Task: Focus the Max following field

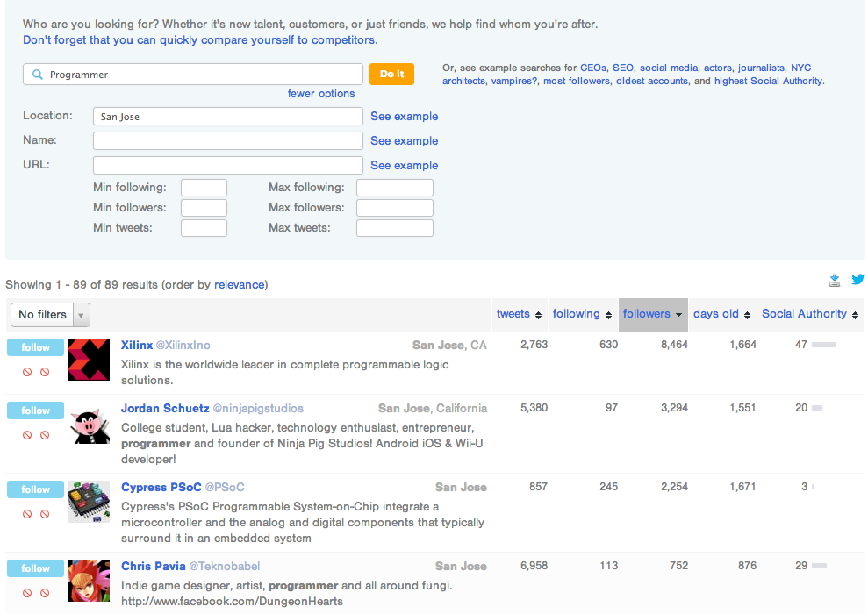Action: [395, 188]
